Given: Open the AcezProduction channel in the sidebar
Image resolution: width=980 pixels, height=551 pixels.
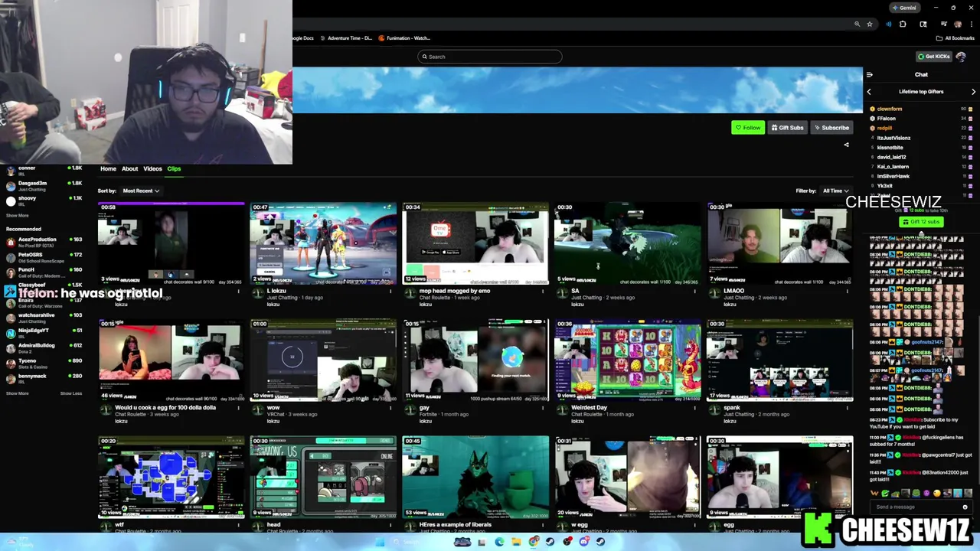Looking at the screenshot, I should click(x=44, y=242).
